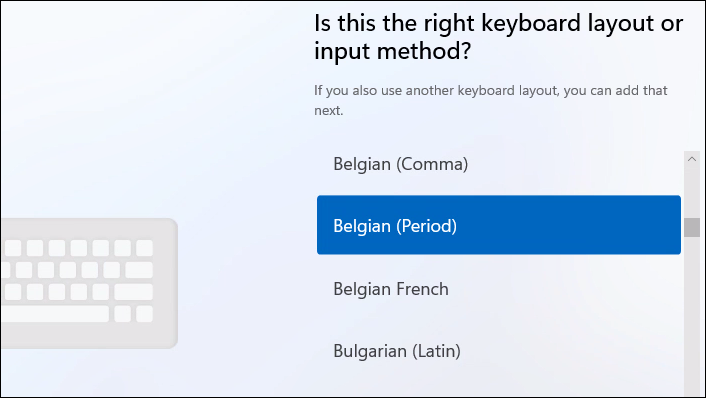This screenshot has width=706, height=398.
Task: Click the keyboard illustration graphic
Action: [x=89, y=283]
